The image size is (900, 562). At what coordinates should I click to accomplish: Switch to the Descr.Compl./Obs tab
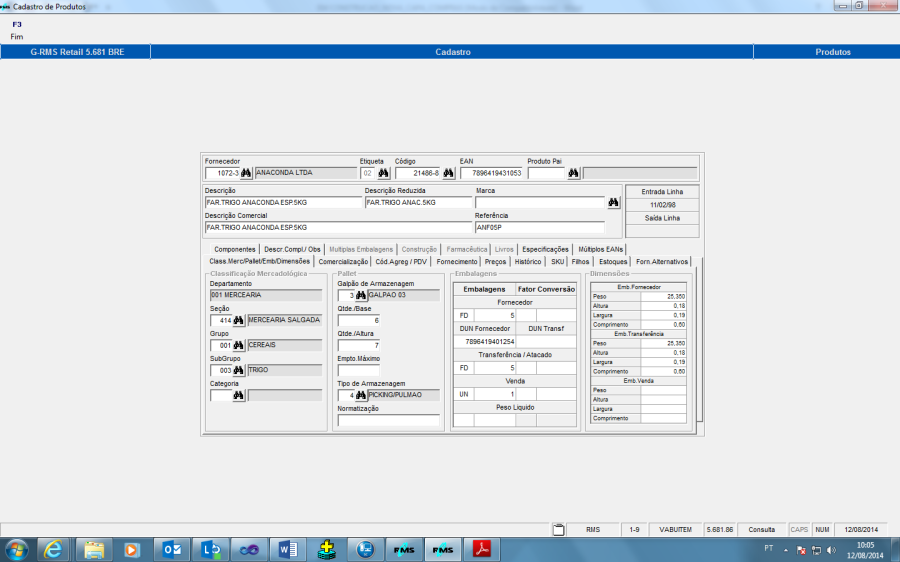[x=292, y=249]
